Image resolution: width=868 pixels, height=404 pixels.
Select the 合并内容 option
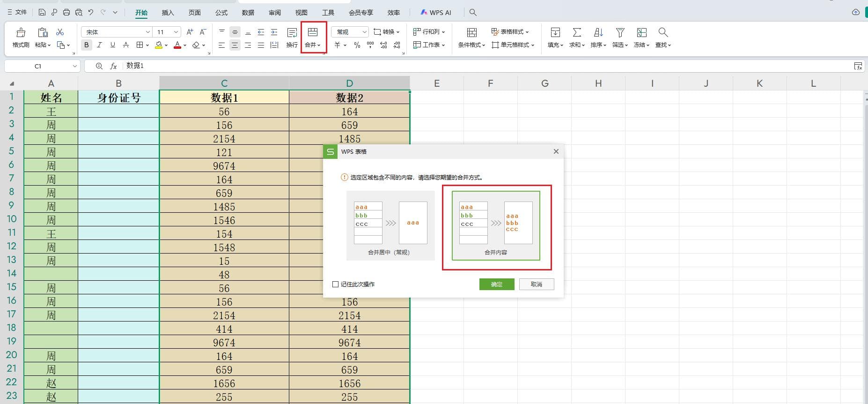[x=496, y=225]
